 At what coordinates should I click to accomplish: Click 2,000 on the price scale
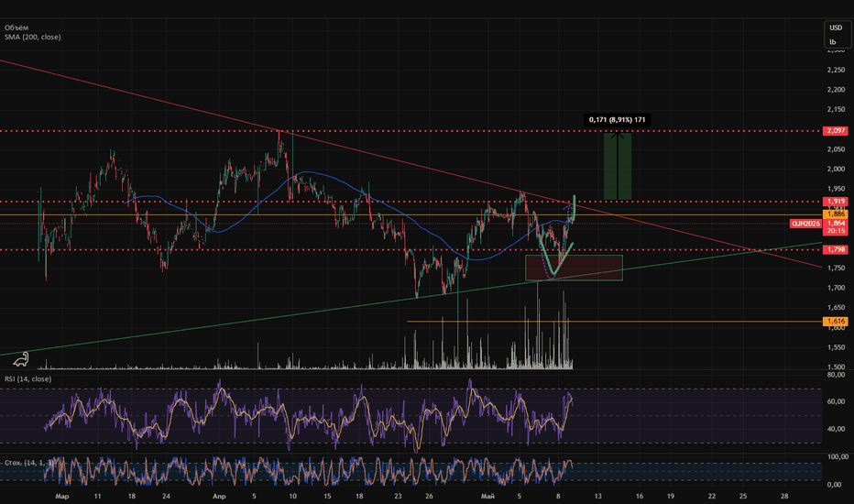(x=836, y=169)
